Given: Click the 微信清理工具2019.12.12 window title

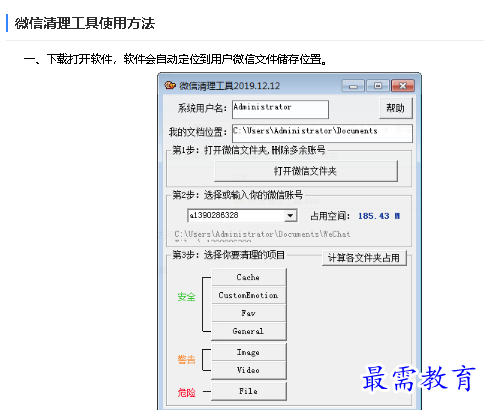Looking at the screenshot, I should (230, 86).
